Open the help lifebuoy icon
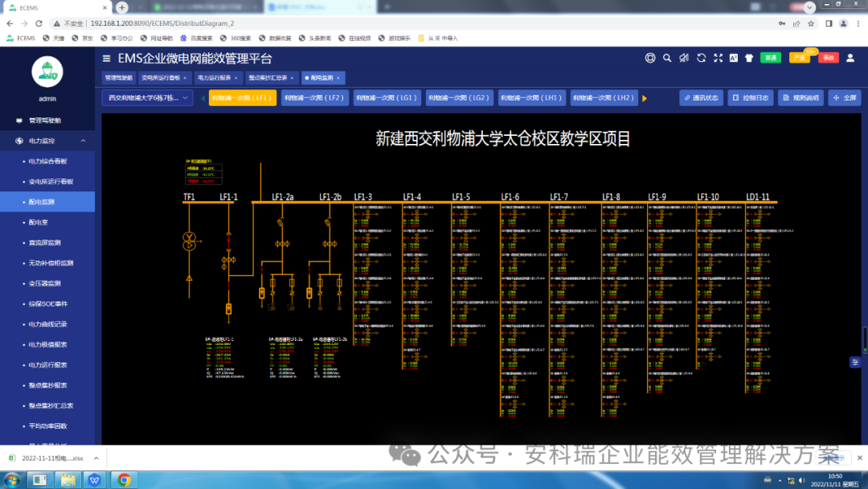868x489 pixels. click(650, 58)
